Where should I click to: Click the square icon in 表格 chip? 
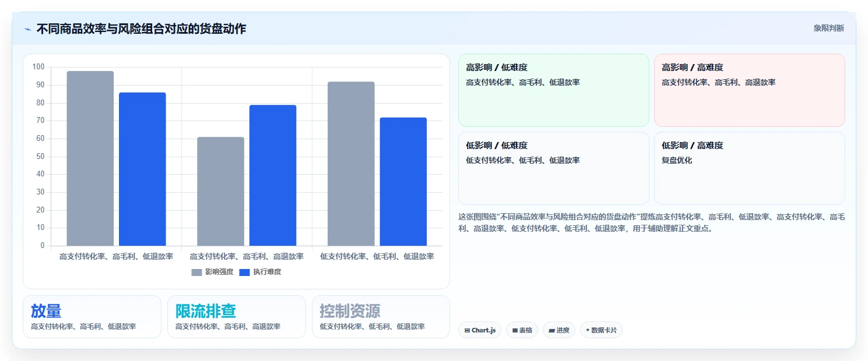[x=515, y=330]
